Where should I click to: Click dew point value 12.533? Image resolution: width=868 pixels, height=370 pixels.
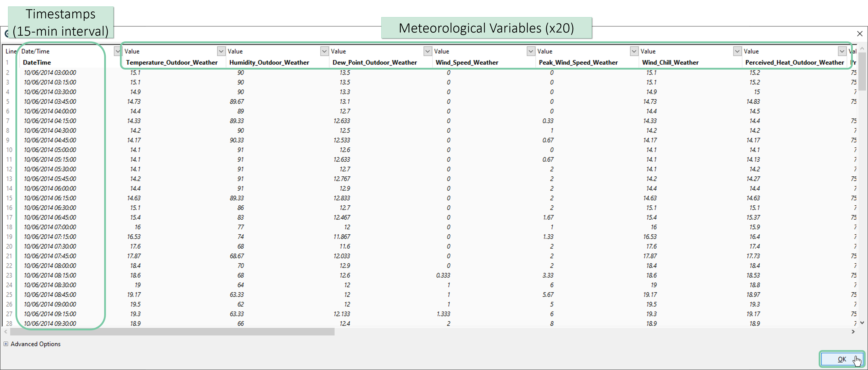click(342, 140)
